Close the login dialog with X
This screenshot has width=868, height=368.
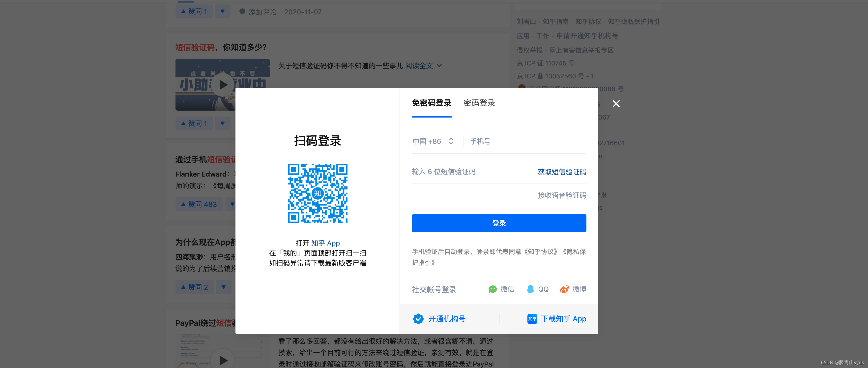coord(616,104)
